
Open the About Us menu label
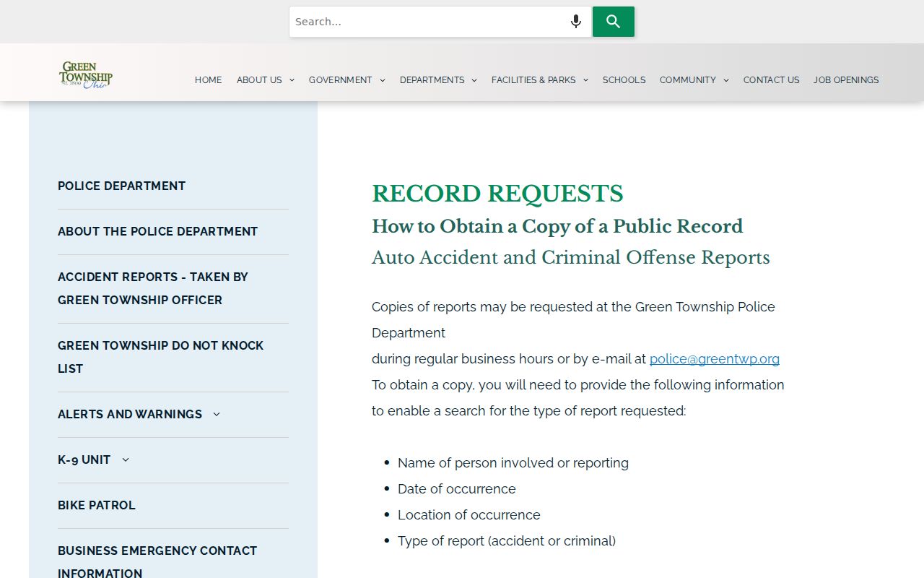pos(259,80)
